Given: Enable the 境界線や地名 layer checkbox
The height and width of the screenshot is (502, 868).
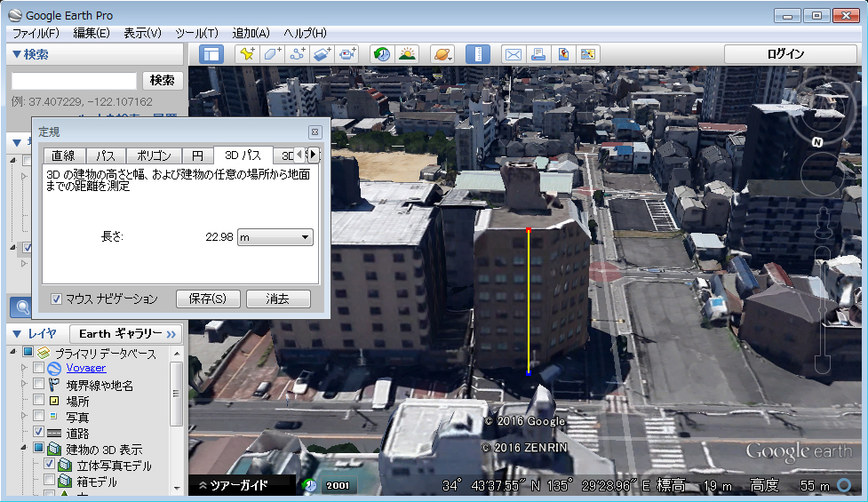Looking at the screenshot, I should (x=38, y=384).
